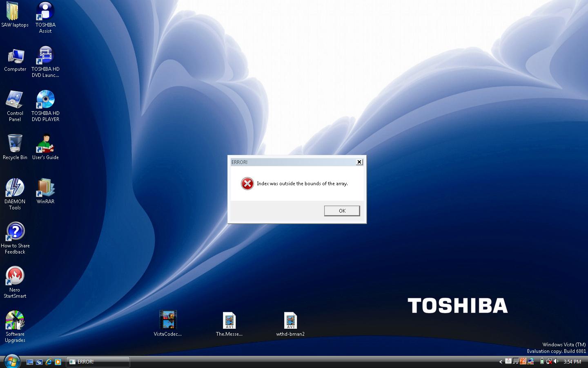The width and height of the screenshot is (588, 368).
Task: Click the 3:54 PM clock
Action: pyautogui.click(x=572, y=361)
